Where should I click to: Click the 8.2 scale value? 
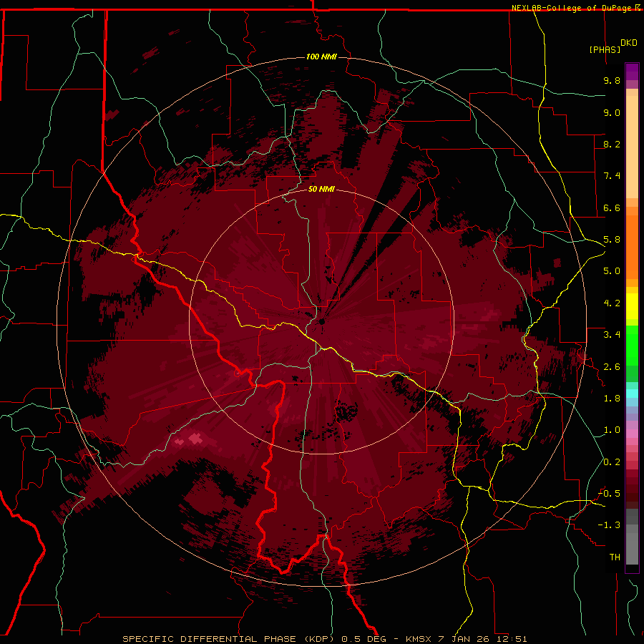[612, 144]
